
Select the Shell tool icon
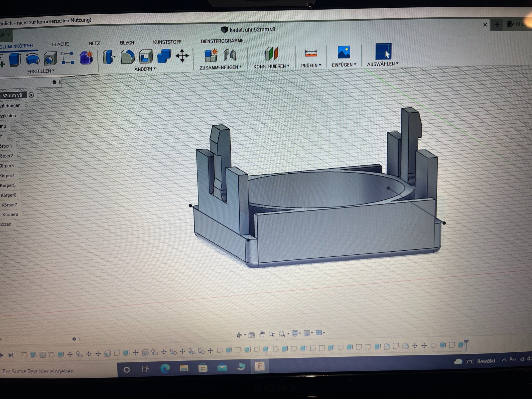point(146,57)
